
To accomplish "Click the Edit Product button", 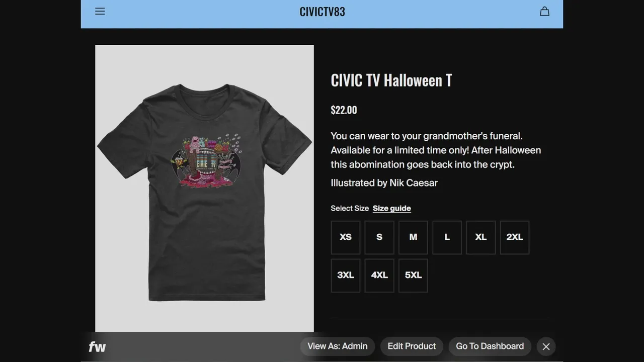I will (x=412, y=346).
